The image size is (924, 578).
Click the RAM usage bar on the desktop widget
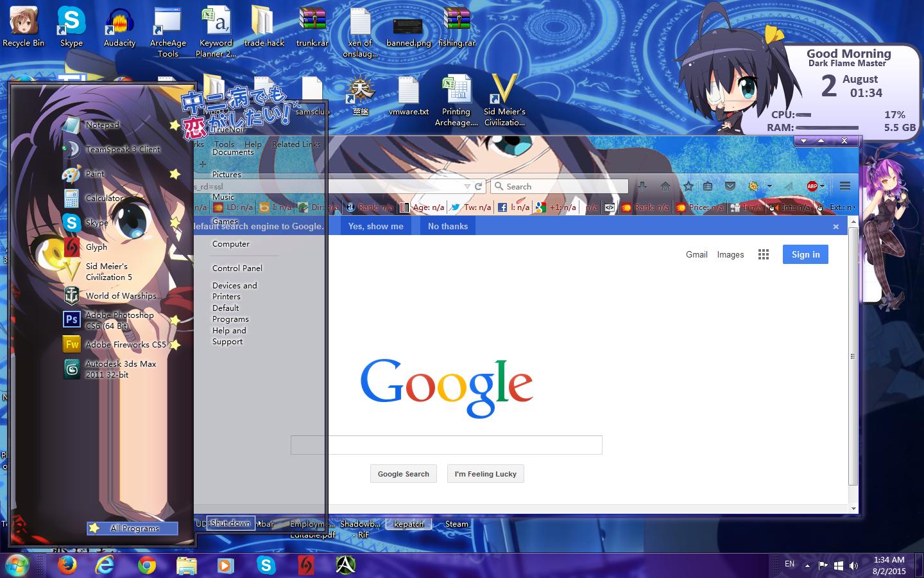tap(828, 127)
